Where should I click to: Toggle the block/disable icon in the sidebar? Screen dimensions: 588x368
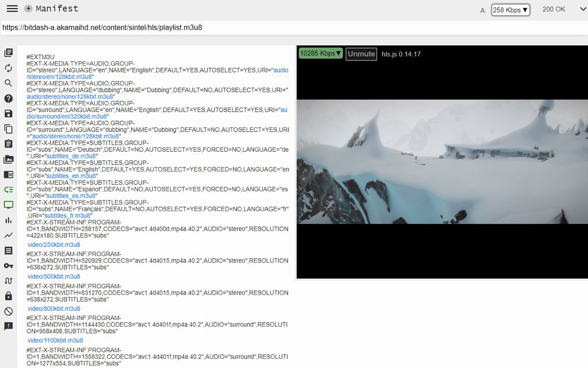pyautogui.click(x=8, y=311)
